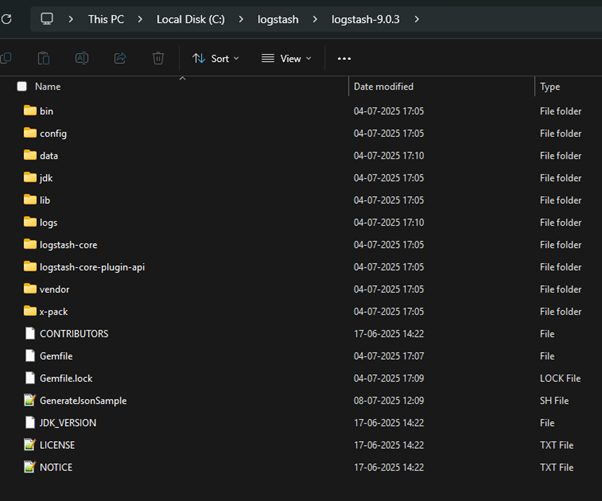The image size is (602, 501).
Task: Navigate to Local Disk (C:) breadcrumb
Action: pyautogui.click(x=190, y=19)
